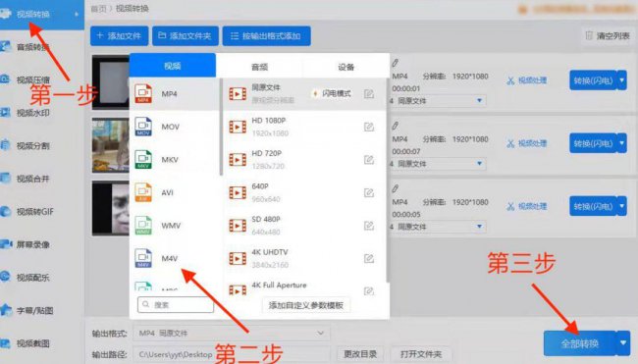
Task: Switch to the 音频 format tab
Action: point(259,67)
